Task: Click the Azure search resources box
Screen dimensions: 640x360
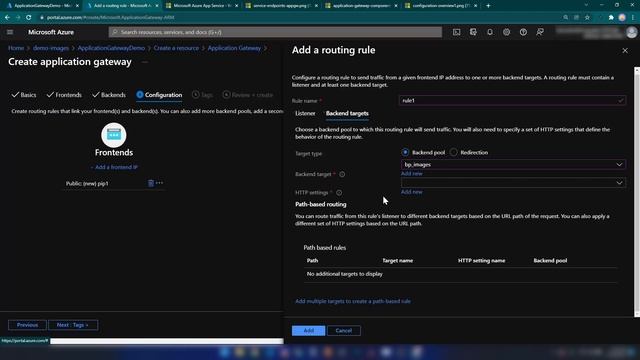Action: (275, 32)
